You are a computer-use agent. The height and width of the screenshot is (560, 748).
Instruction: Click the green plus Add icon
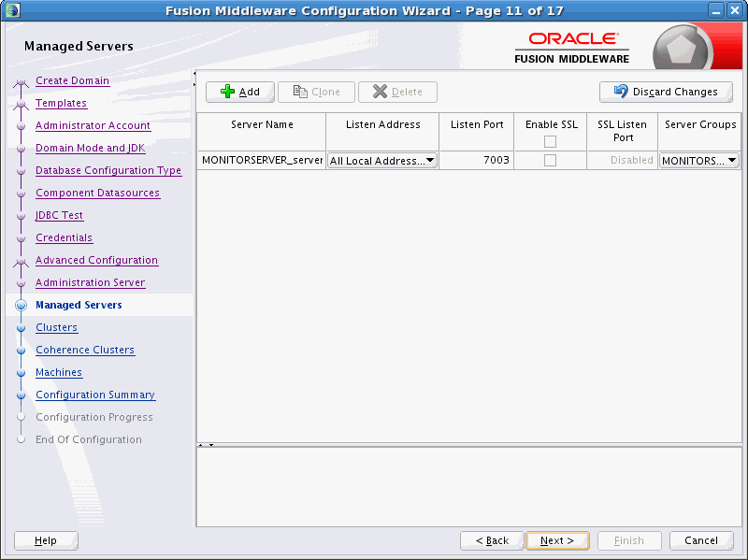(x=227, y=92)
